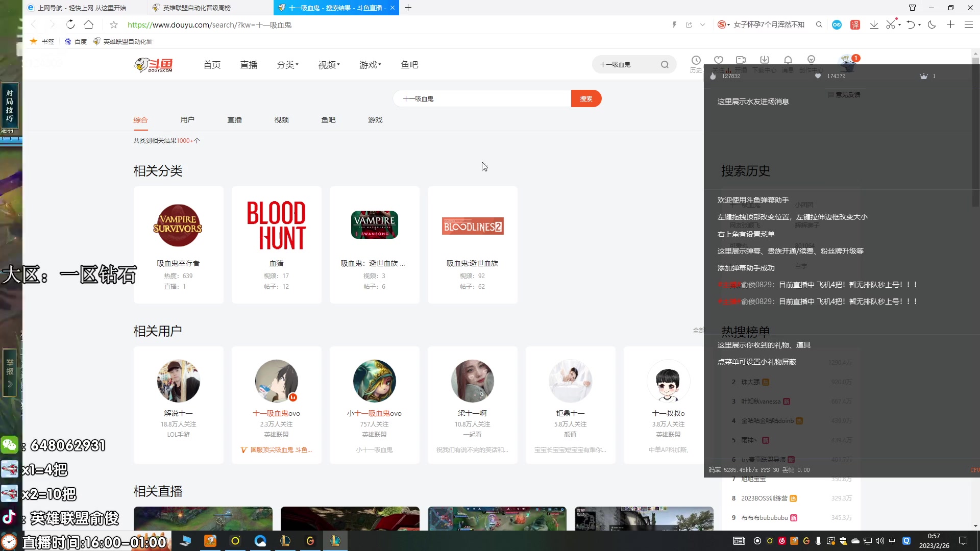
Task: Click the OneDrive cloud tray icon
Action: point(855,541)
